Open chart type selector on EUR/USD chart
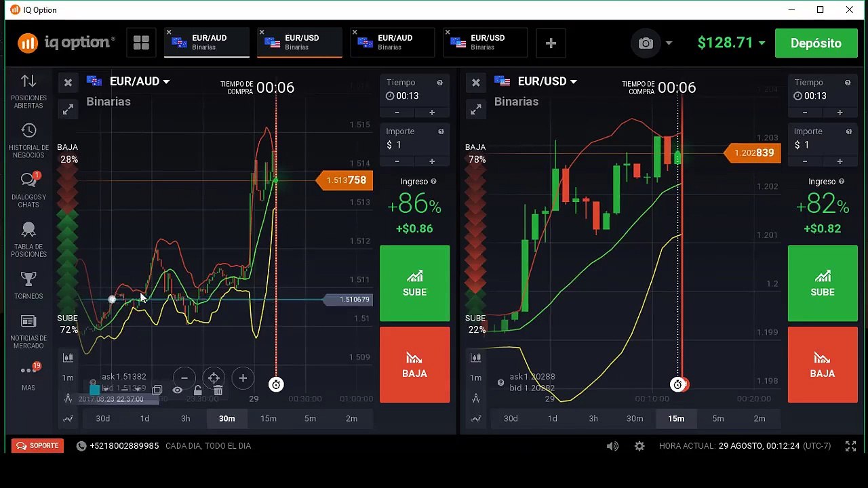 click(476, 357)
